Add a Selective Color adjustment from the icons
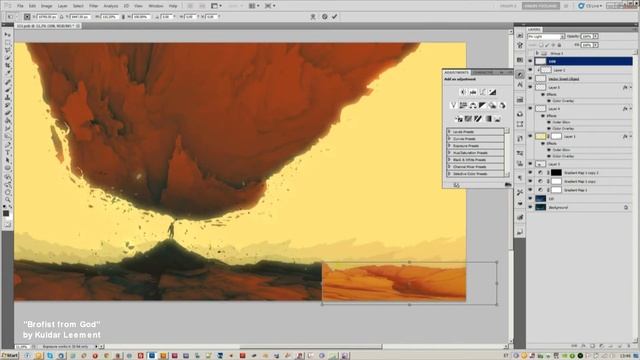This screenshot has width=640, height=360. [x=498, y=119]
